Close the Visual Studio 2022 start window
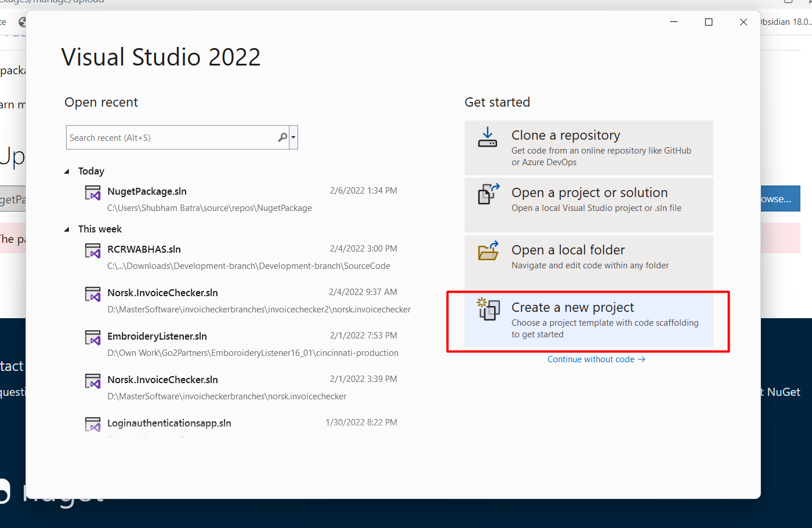 [x=744, y=22]
